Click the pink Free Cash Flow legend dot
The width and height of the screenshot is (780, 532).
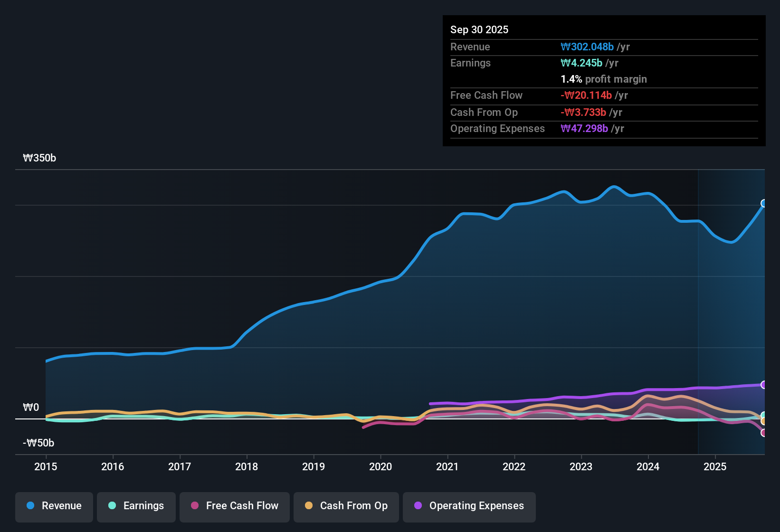(x=194, y=506)
